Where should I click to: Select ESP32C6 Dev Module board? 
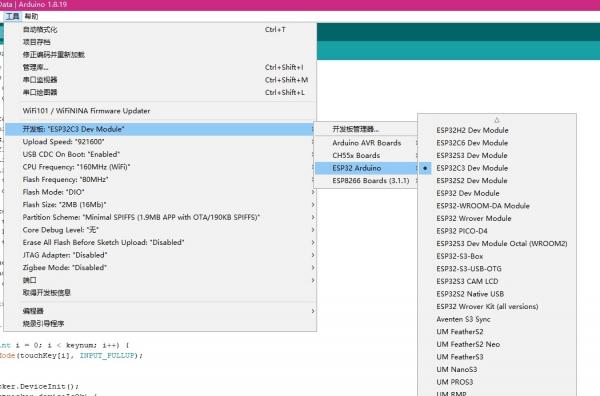497,143
